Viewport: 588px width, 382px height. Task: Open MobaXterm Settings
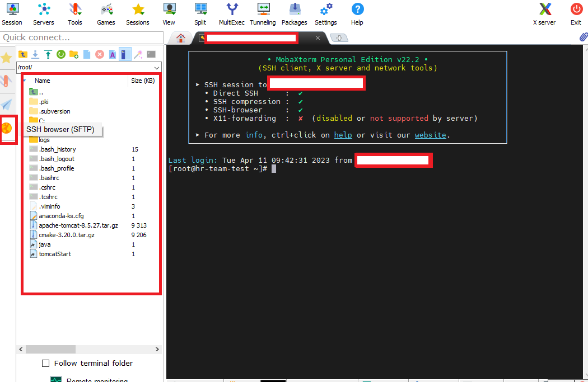pyautogui.click(x=326, y=14)
